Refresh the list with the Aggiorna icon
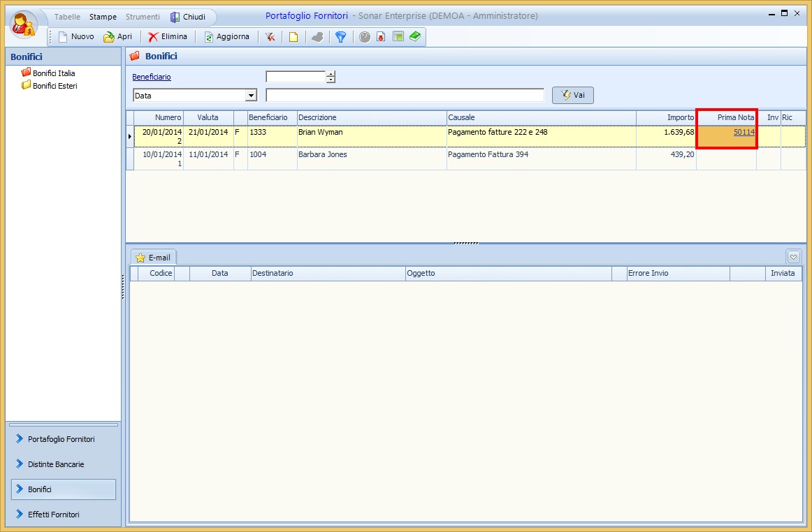Screen dimensions: 812x532 tap(226, 37)
